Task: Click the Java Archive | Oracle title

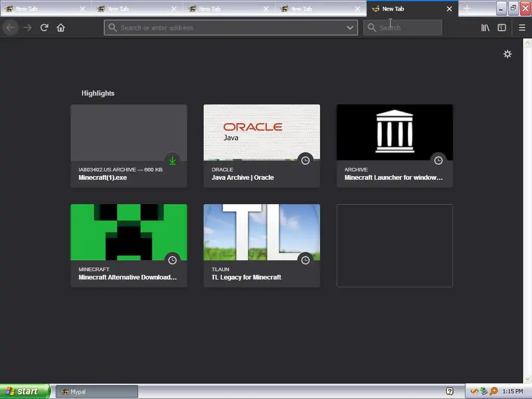Action: [x=243, y=178]
